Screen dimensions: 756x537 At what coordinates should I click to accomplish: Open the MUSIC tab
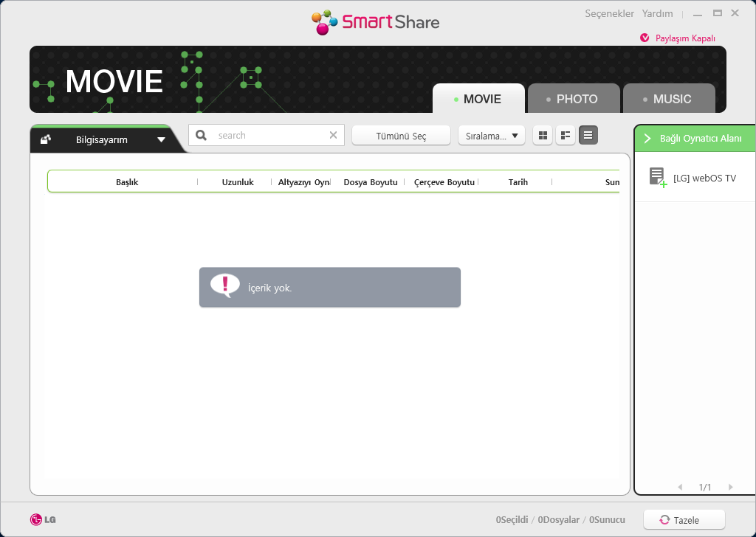click(668, 99)
